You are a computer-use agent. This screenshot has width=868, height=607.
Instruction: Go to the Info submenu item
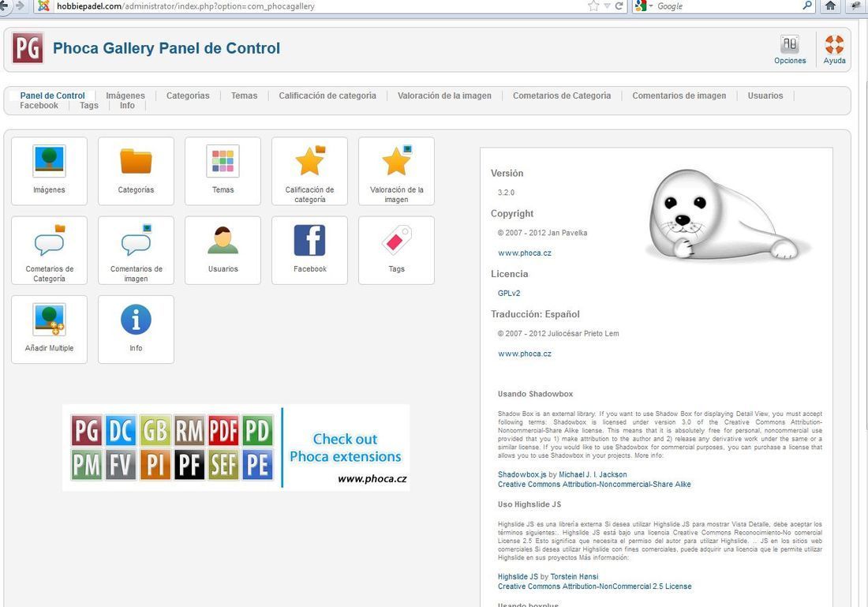pos(127,105)
